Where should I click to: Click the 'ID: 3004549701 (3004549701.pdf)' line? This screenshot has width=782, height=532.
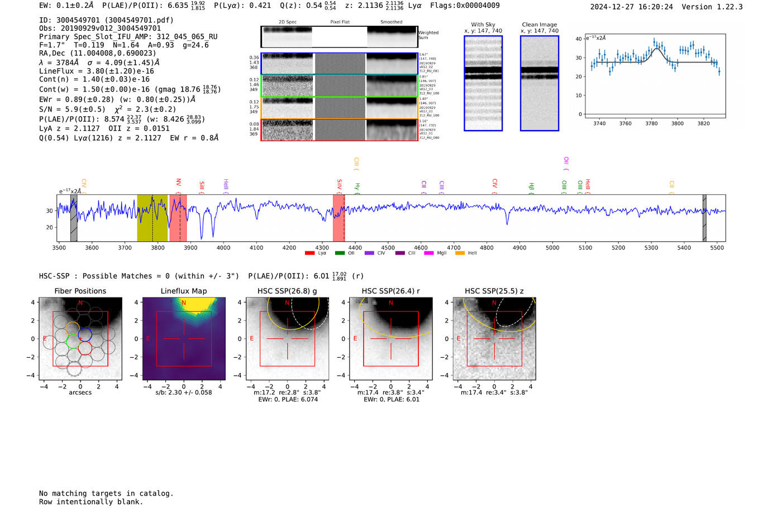[x=106, y=20]
